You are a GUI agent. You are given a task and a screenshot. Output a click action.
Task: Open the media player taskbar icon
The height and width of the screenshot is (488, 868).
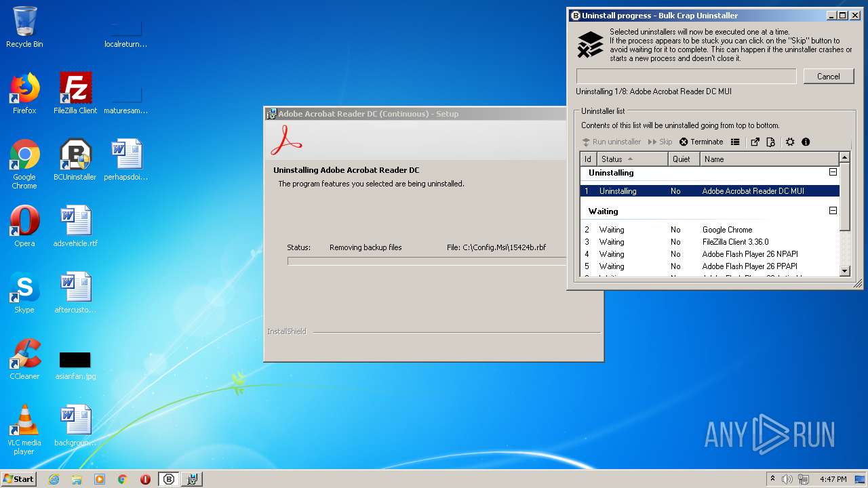[x=100, y=479]
